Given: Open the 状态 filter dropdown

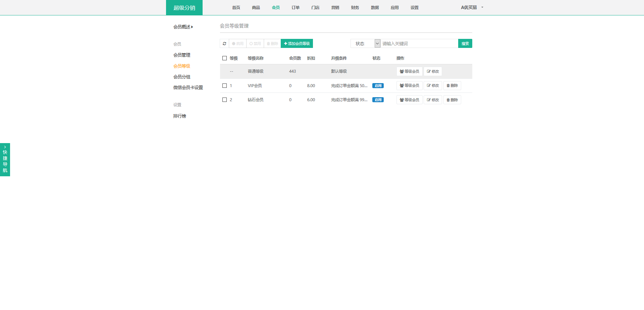Looking at the screenshot, I should click(x=365, y=44).
